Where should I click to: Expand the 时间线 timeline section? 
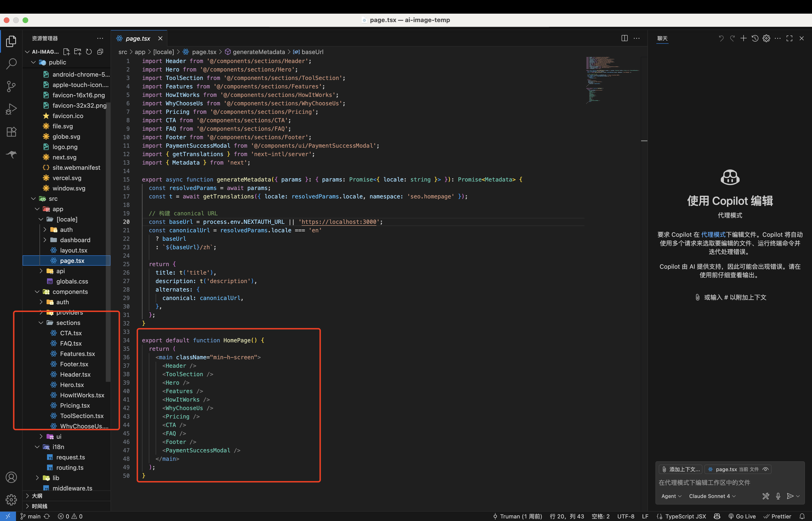point(66,506)
